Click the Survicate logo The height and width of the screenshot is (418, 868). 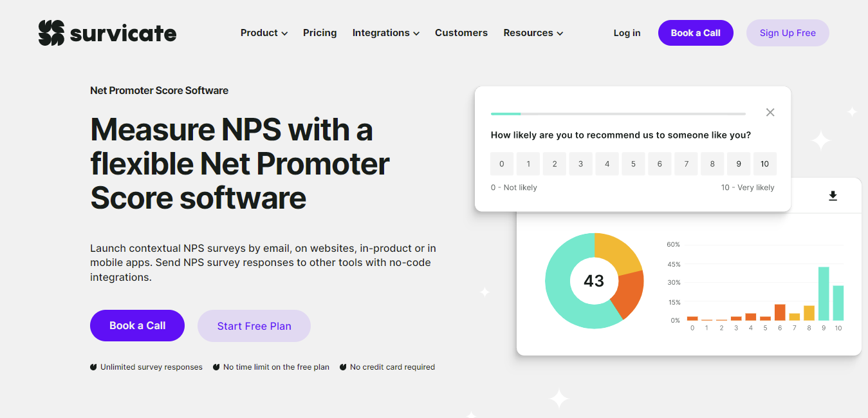tap(107, 32)
